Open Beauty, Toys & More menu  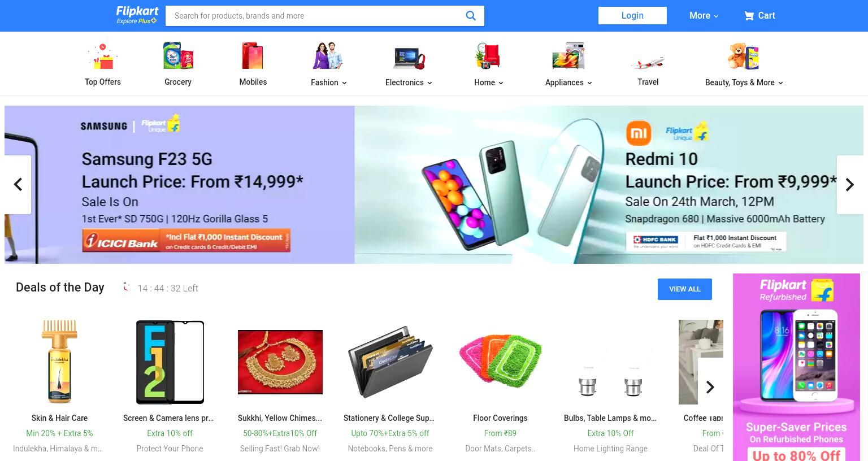coord(744,82)
